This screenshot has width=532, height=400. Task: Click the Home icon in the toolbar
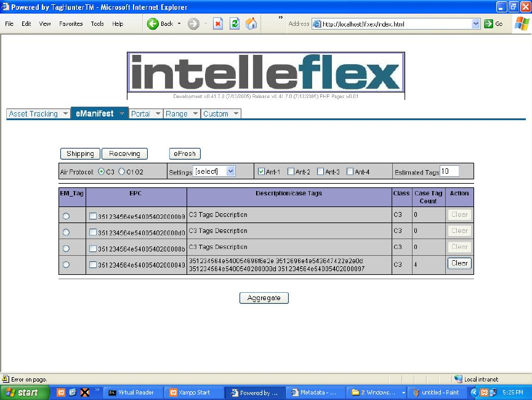[251, 24]
